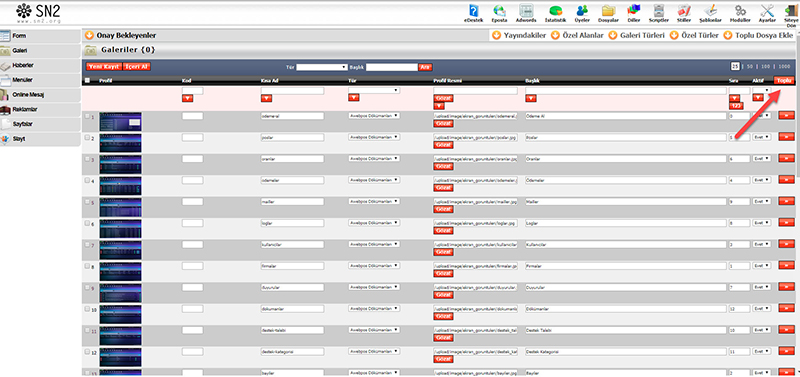
Task: Go to the Yayındakiler link
Action: (x=524, y=36)
